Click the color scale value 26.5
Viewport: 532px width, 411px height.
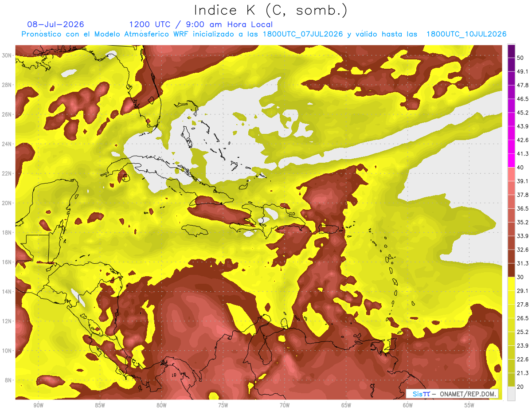522,318
